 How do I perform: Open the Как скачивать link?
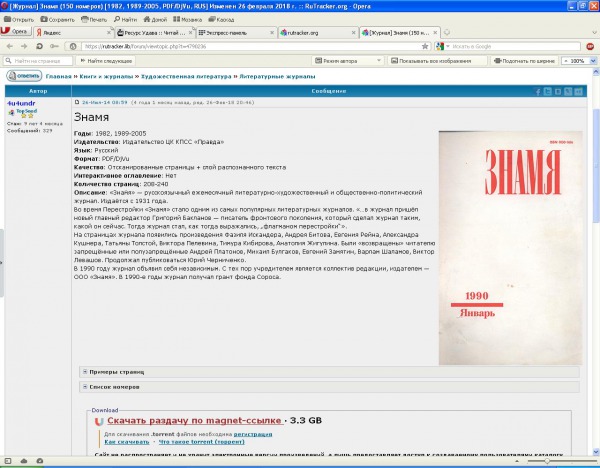pyautogui.click(x=127, y=442)
